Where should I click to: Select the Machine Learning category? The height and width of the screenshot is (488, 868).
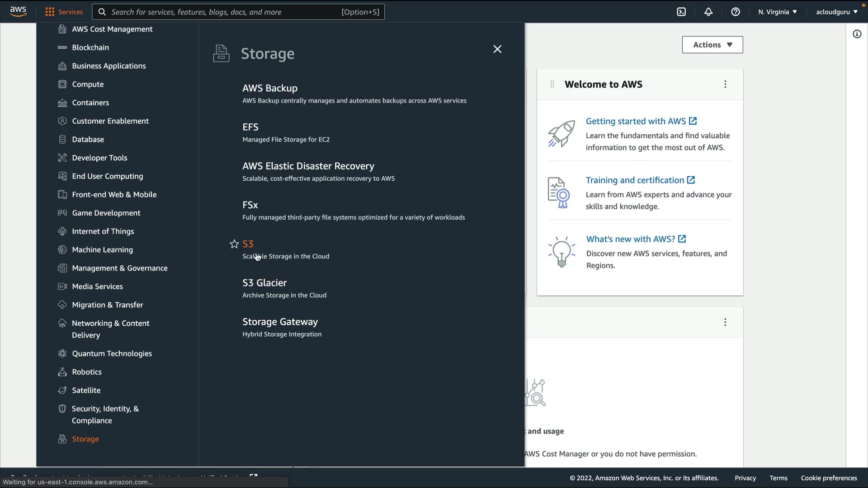[x=102, y=250]
